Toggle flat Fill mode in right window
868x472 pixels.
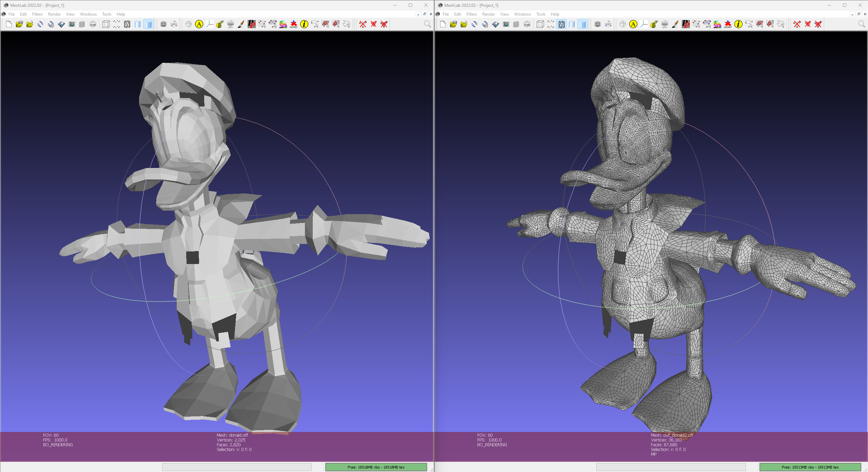tap(583, 24)
